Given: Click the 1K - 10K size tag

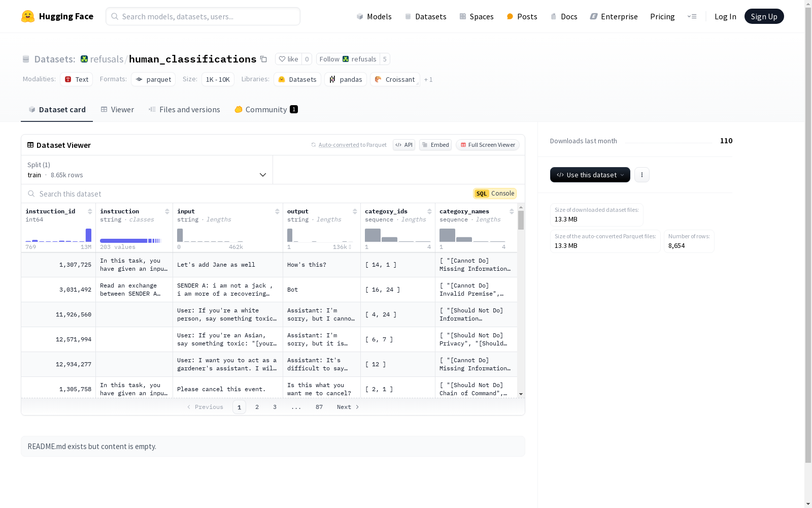Looking at the screenshot, I should [x=218, y=79].
